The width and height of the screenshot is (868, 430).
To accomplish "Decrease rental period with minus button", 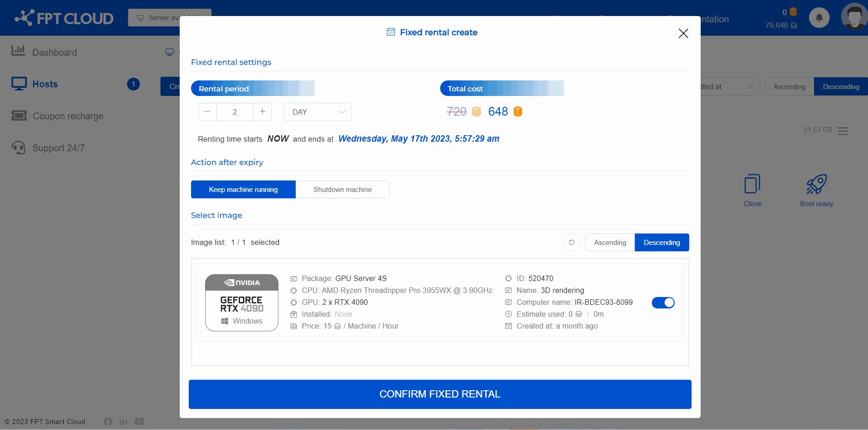I will [208, 111].
